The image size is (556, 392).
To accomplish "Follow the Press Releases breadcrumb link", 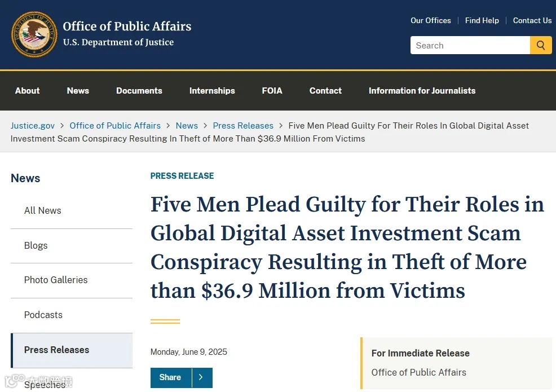I will [243, 126].
